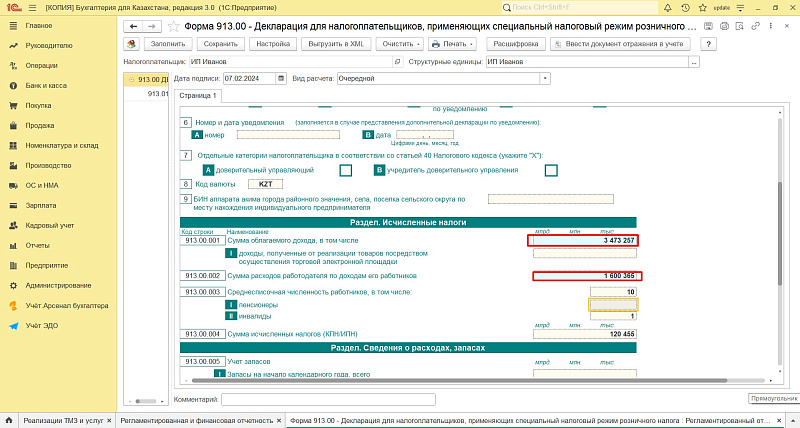The width and height of the screenshot is (800, 428).
Task: Expand the Печать dropdown menu
Action: [452, 44]
